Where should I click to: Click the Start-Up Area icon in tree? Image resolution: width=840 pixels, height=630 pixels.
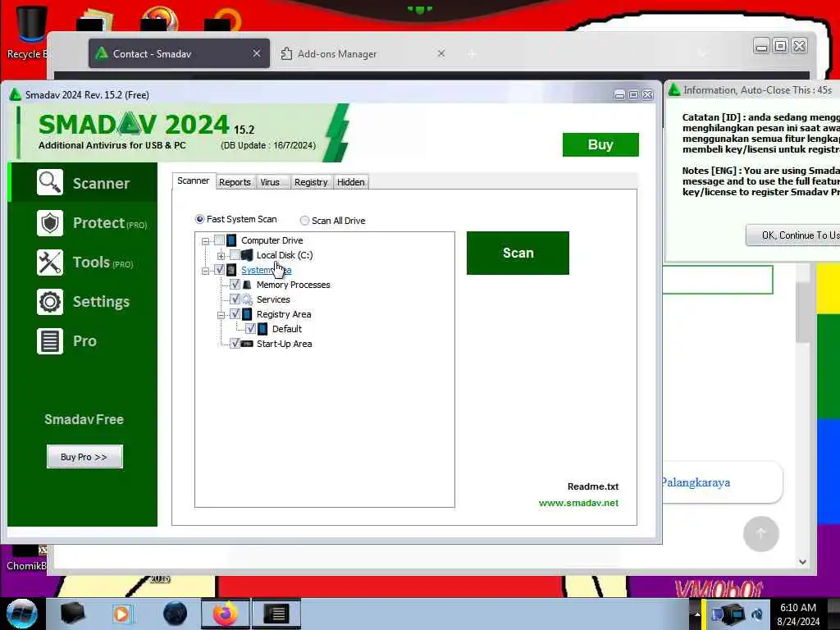tap(247, 344)
